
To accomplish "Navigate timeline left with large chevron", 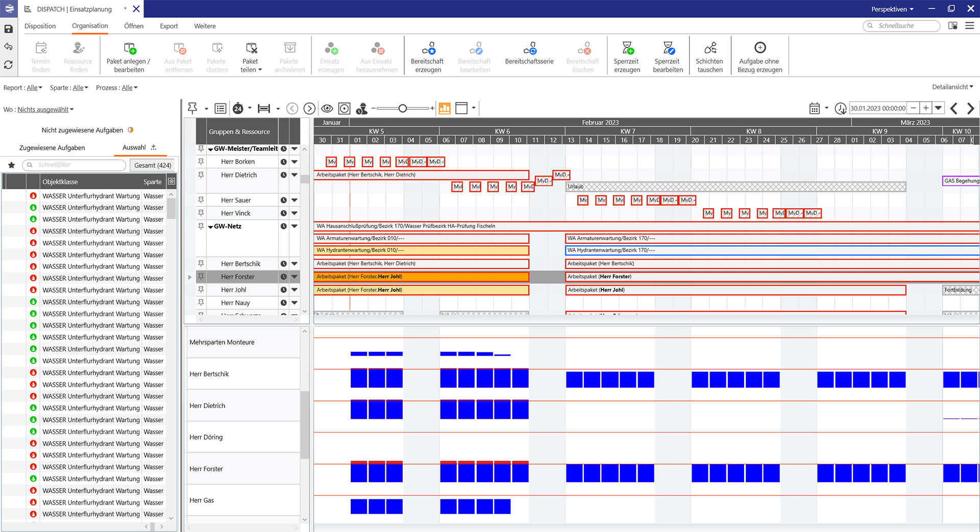I will point(953,108).
